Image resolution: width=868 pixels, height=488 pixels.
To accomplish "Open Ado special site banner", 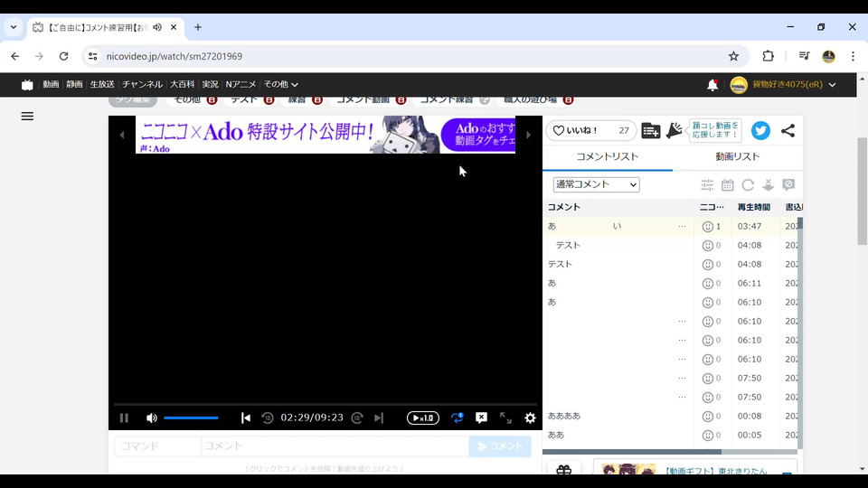I will [x=325, y=135].
